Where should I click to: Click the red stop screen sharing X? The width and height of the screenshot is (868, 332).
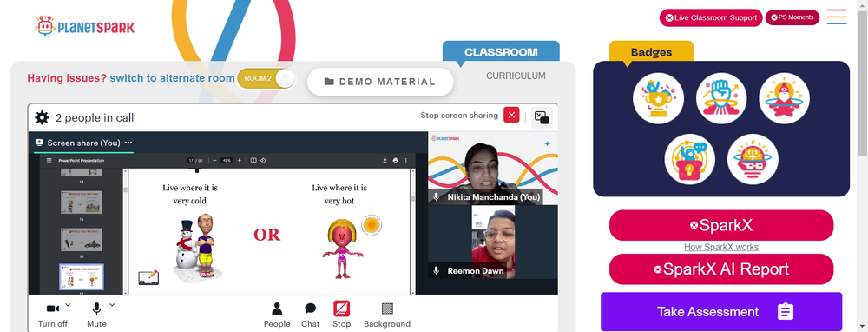511,116
